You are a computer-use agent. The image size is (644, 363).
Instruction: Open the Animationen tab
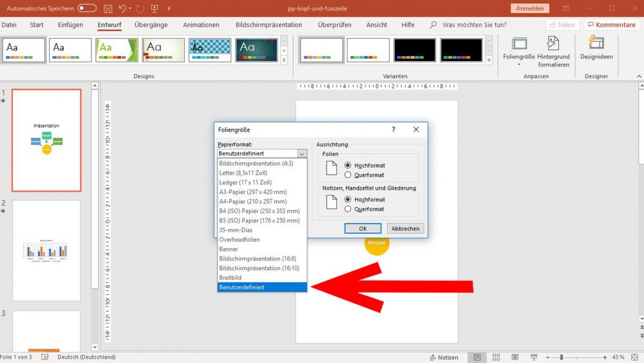pyautogui.click(x=201, y=25)
